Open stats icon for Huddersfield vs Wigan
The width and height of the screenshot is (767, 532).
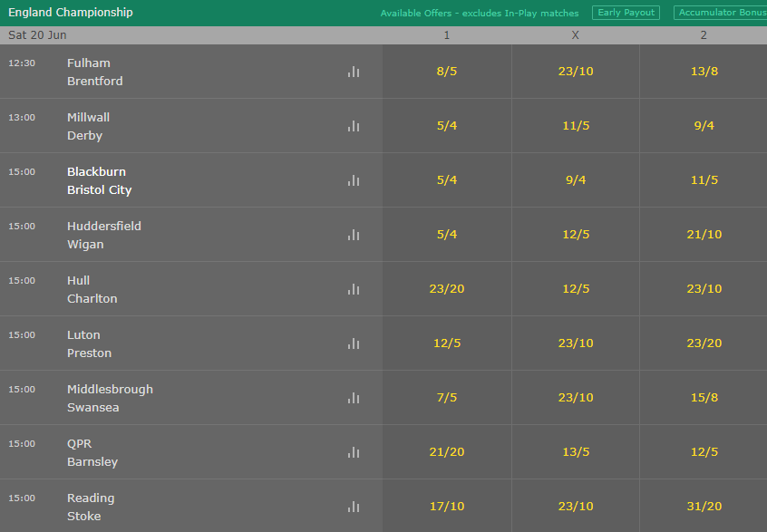pyautogui.click(x=354, y=235)
